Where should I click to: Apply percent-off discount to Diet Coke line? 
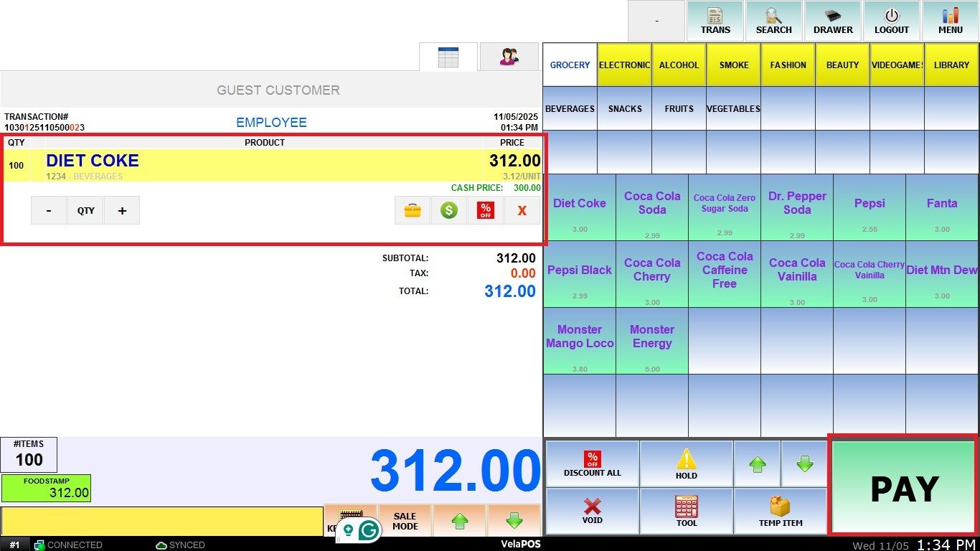coord(486,211)
